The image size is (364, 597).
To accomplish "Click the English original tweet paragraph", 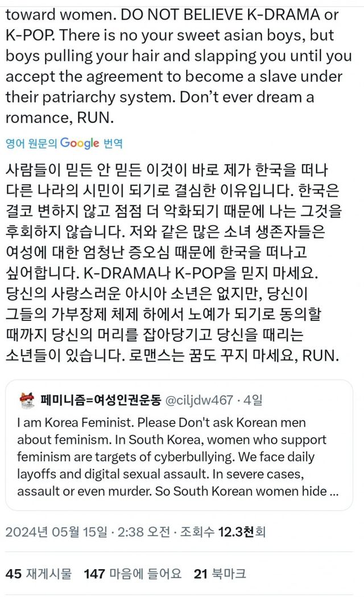I will [x=171, y=65].
